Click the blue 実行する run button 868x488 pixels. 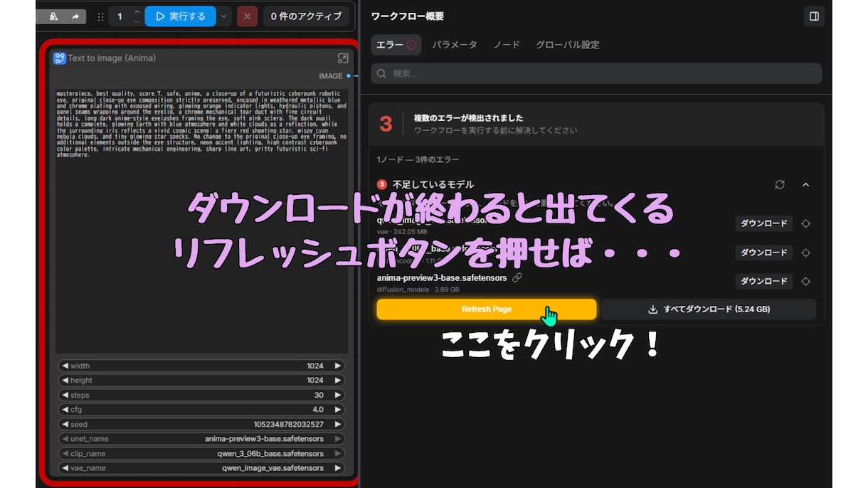pyautogui.click(x=181, y=16)
